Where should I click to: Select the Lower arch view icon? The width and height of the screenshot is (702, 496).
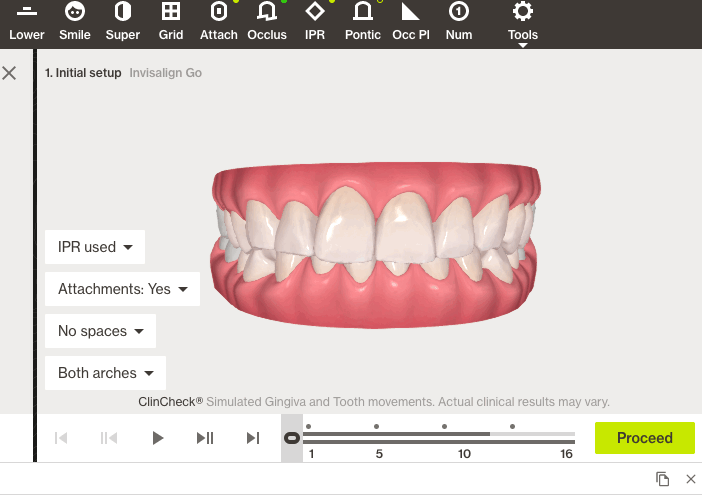click(26, 22)
